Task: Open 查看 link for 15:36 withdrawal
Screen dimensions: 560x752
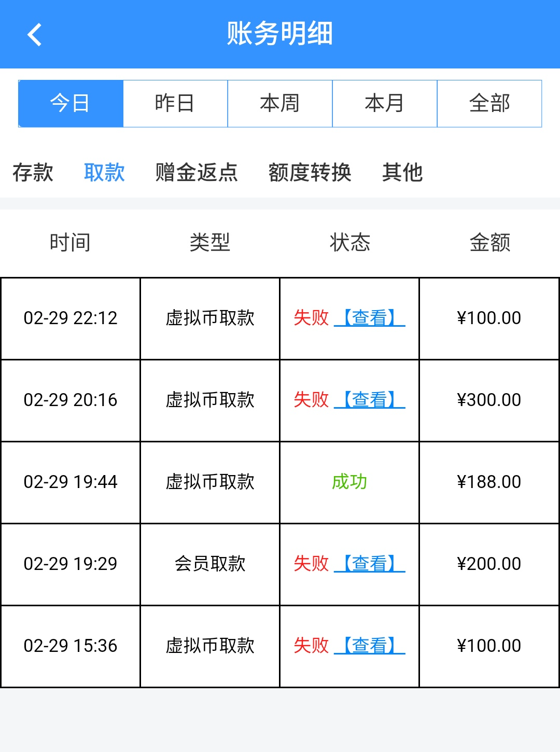Action: click(x=370, y=646)
